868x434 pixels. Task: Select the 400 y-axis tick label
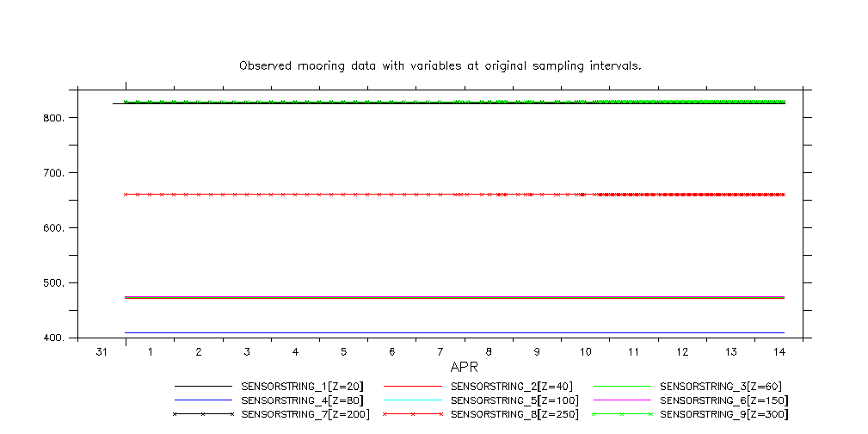54,338
